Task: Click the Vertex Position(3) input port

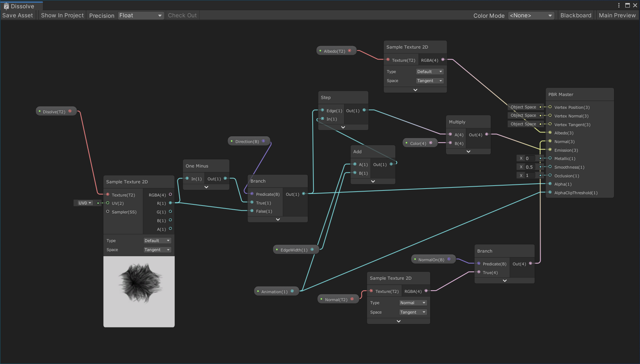Action: 550,107
